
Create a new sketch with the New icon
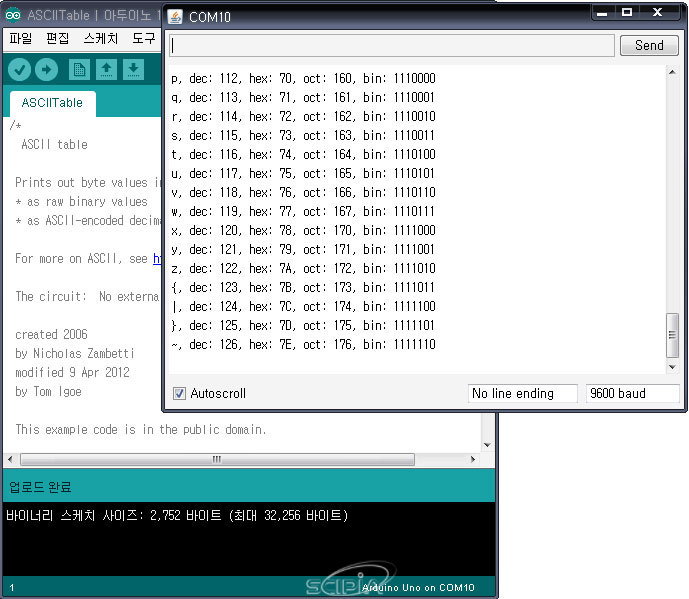(79, 69)
